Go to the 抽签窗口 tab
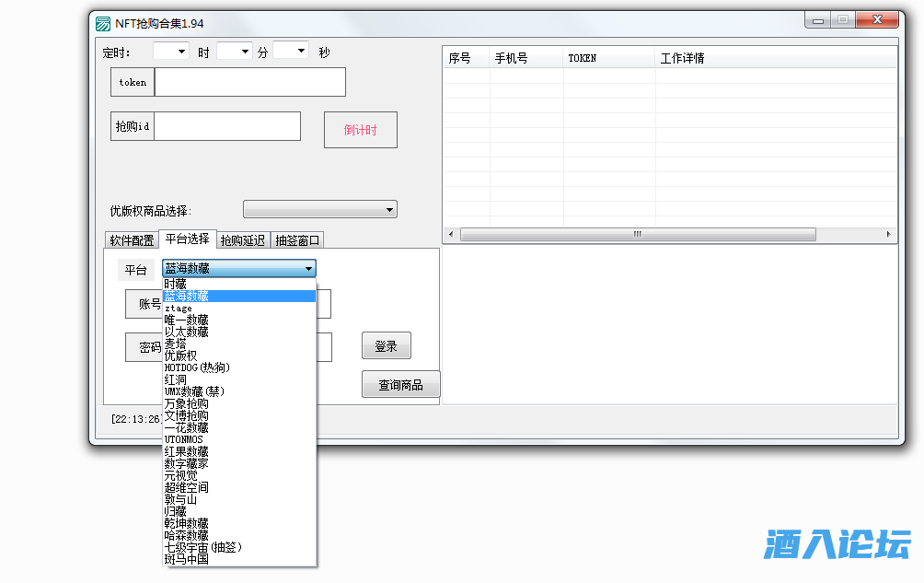 tap(298, 240)
